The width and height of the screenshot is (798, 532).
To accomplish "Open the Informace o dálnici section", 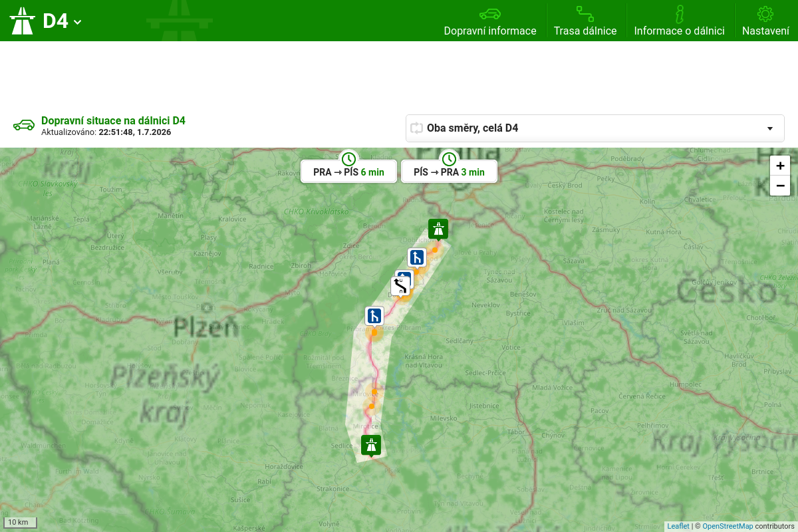I will coord(679,21).
